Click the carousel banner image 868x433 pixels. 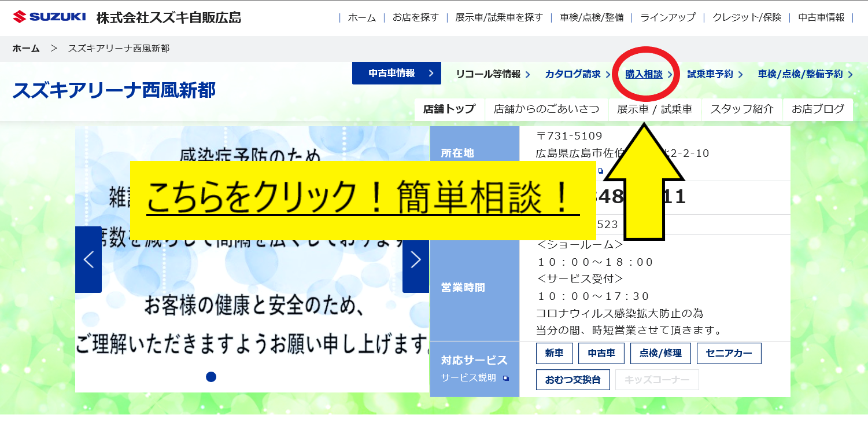253,259
